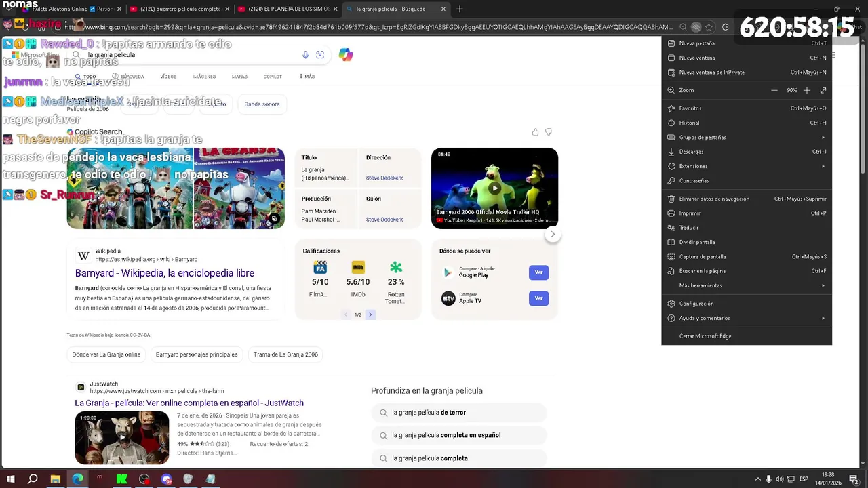Open Configuración from Edge menu
The image size is (868, 488).
(x=747, y=304)
